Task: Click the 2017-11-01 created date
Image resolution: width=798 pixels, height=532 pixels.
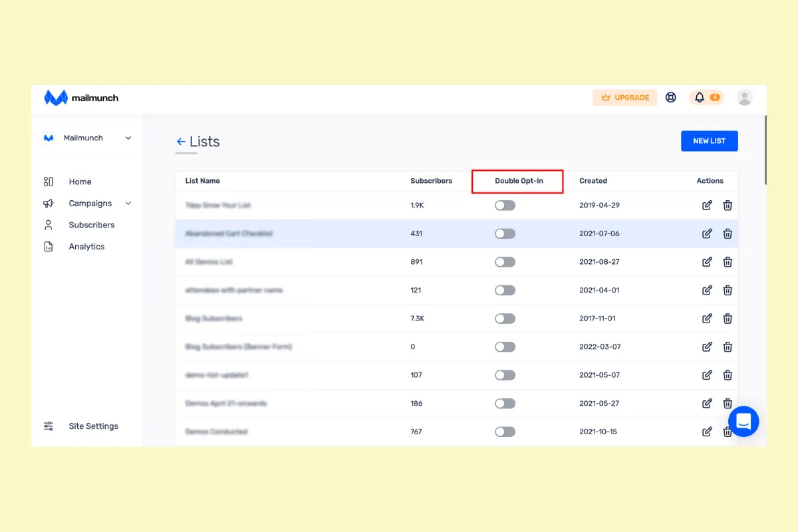Action: coord(597,319)
